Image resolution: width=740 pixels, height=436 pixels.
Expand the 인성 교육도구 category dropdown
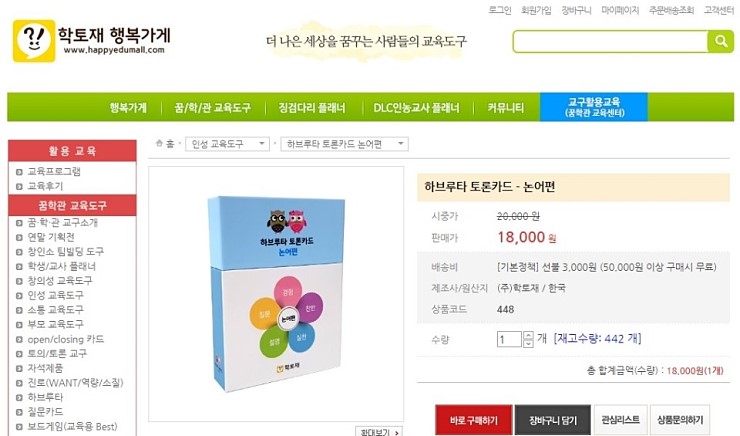[x=227, y=144]
